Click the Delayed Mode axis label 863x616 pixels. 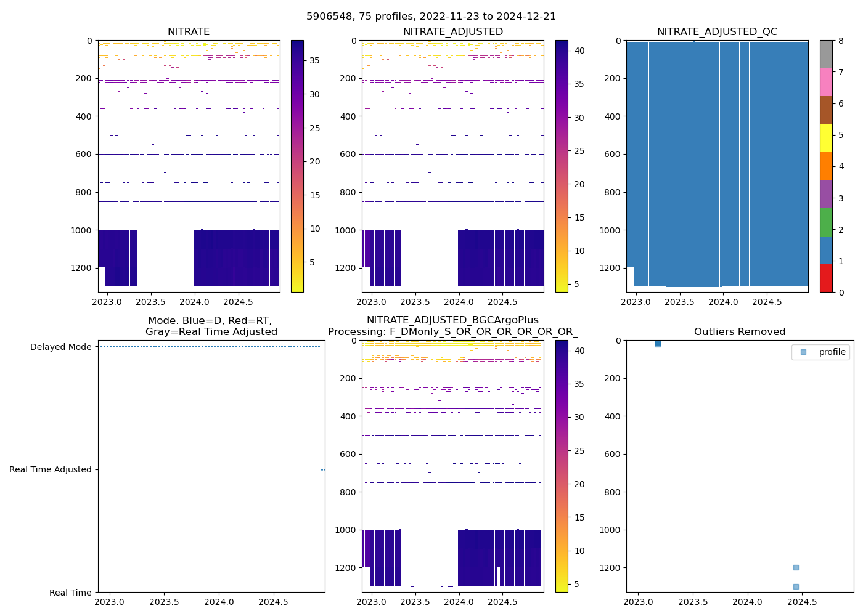[60, 347]
